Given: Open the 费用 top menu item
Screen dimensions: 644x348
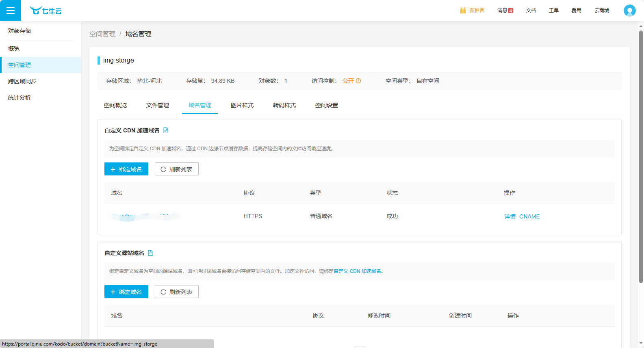Looking at the screenshot, I should tap(577, 11).
